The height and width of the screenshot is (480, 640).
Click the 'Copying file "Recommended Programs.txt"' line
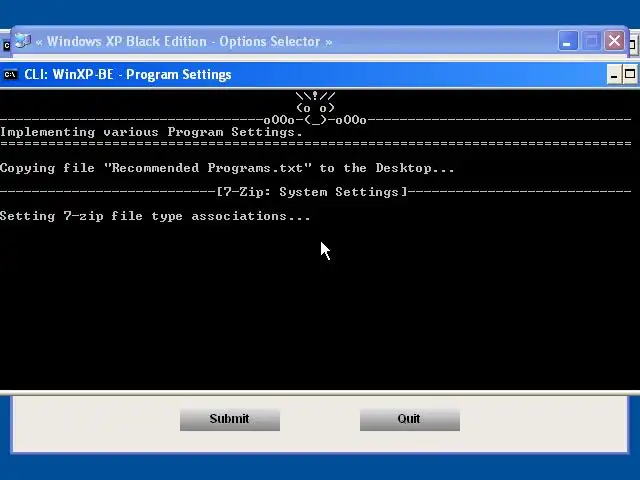click(x=227, y=169)
